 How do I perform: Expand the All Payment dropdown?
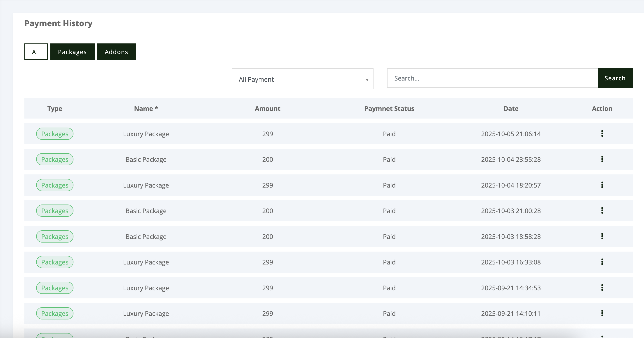coord(302,79)
